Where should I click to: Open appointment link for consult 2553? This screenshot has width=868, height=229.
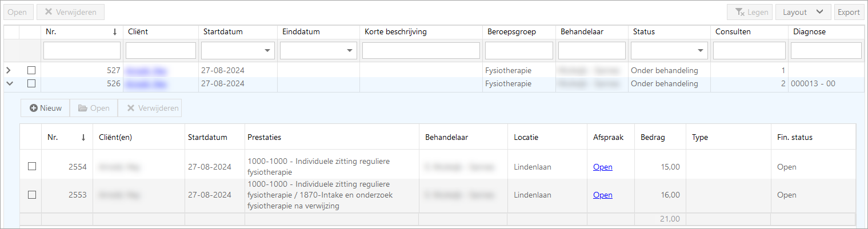pyautogui.click(x=603, y=195)
